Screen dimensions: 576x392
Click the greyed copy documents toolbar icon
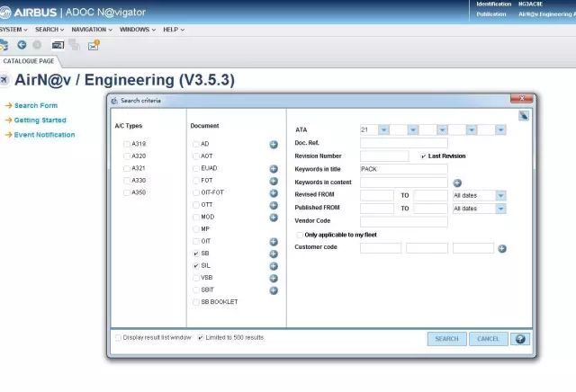[74, 44]
